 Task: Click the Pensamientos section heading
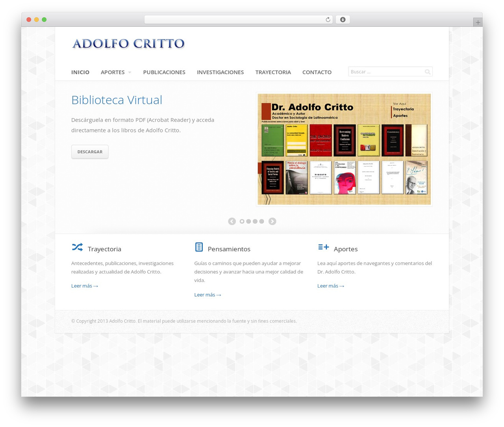[x=229, y=249]
